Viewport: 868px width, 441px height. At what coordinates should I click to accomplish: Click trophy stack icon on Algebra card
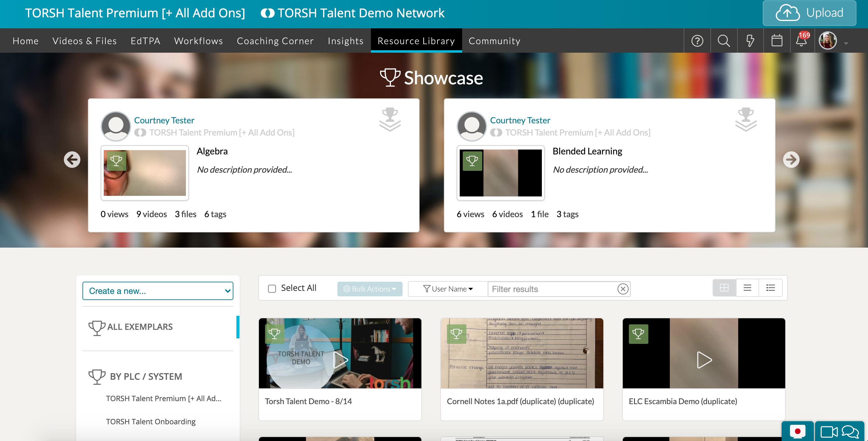point(390,119)
